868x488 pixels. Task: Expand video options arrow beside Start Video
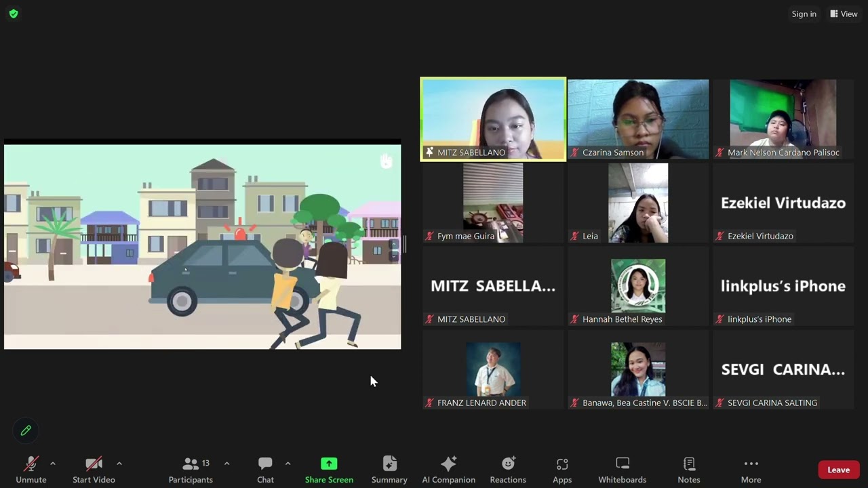point(119,464)
